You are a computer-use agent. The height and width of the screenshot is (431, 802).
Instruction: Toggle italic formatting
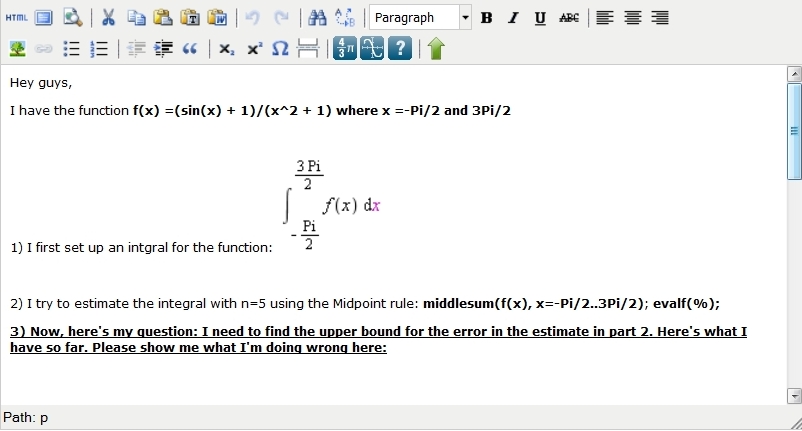(x=513, y=17)
